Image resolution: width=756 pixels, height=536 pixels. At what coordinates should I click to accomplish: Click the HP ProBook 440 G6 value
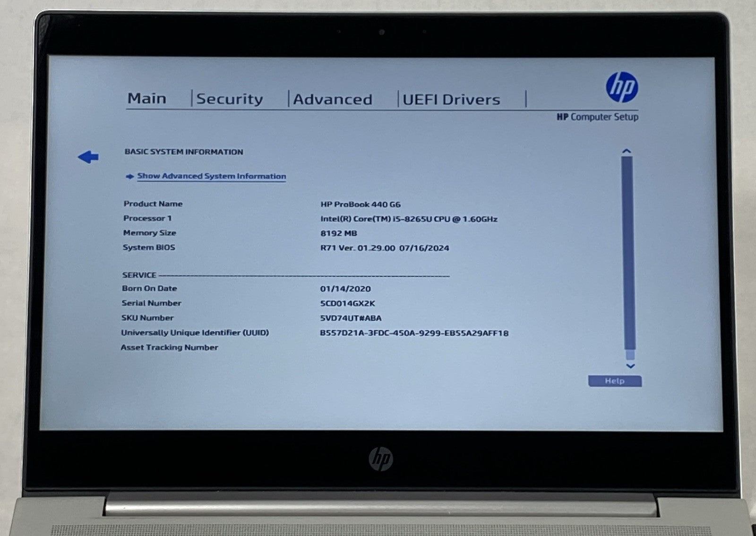[361, 204]
